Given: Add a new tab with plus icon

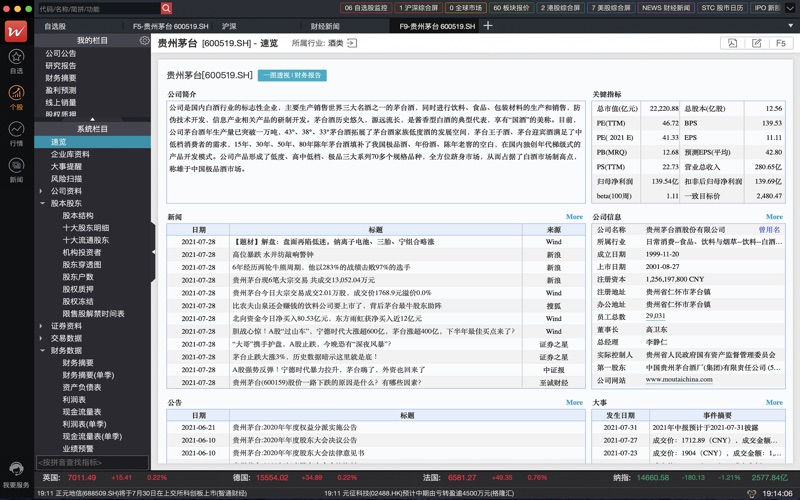Looking at the screenshot, I should [488, 26].
